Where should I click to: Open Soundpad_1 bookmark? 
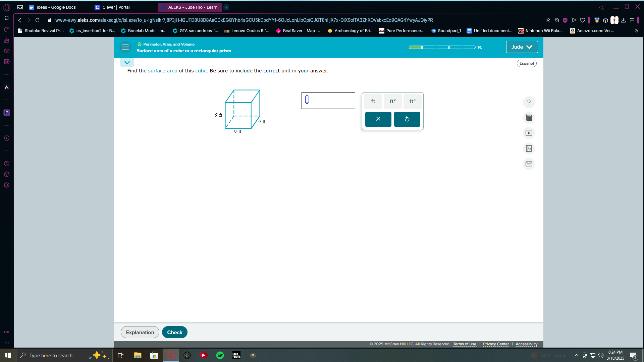446,31
